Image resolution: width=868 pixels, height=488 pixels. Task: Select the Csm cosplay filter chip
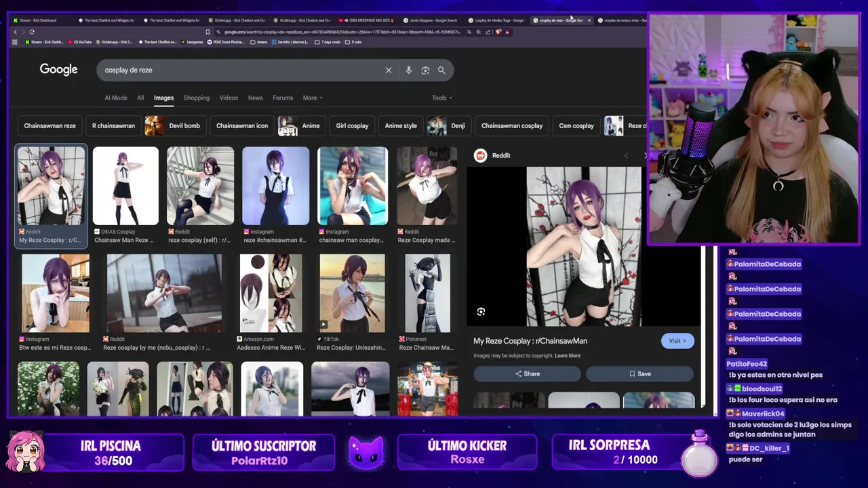click(x=576, y=125)
